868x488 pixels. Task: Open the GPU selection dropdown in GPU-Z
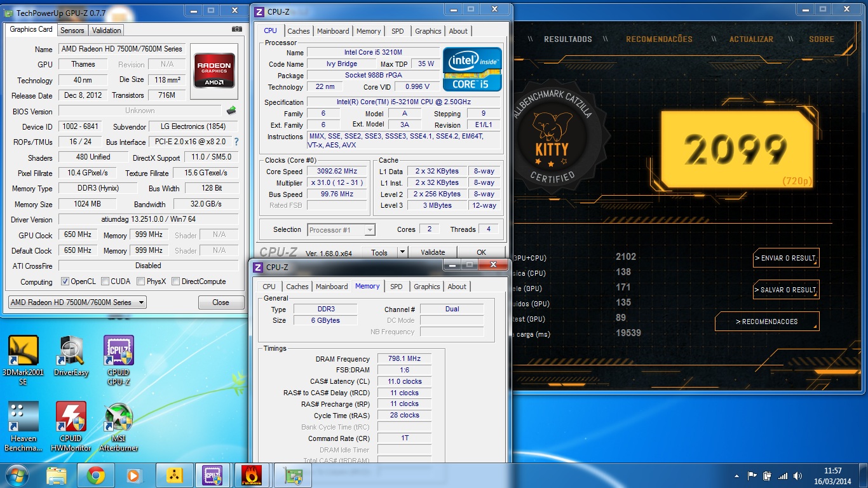point(77,302)
